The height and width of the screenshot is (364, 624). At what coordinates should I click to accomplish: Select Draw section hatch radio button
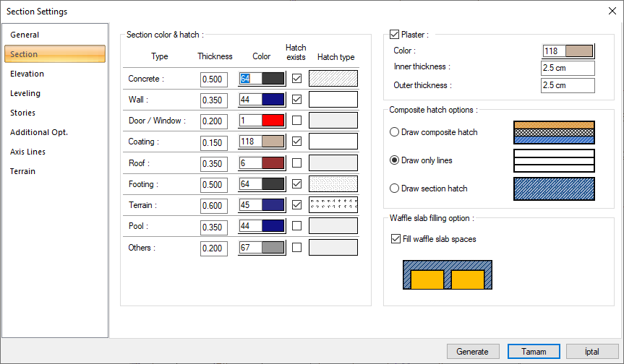(394, 188)
